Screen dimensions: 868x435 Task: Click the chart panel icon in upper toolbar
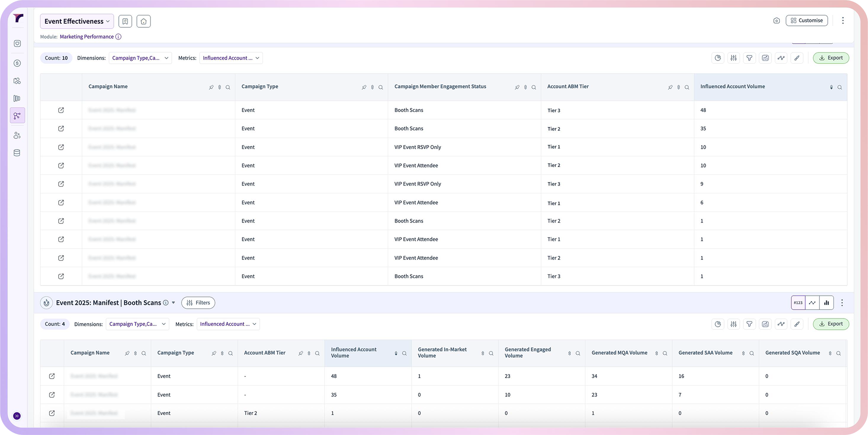coord(765,58)
